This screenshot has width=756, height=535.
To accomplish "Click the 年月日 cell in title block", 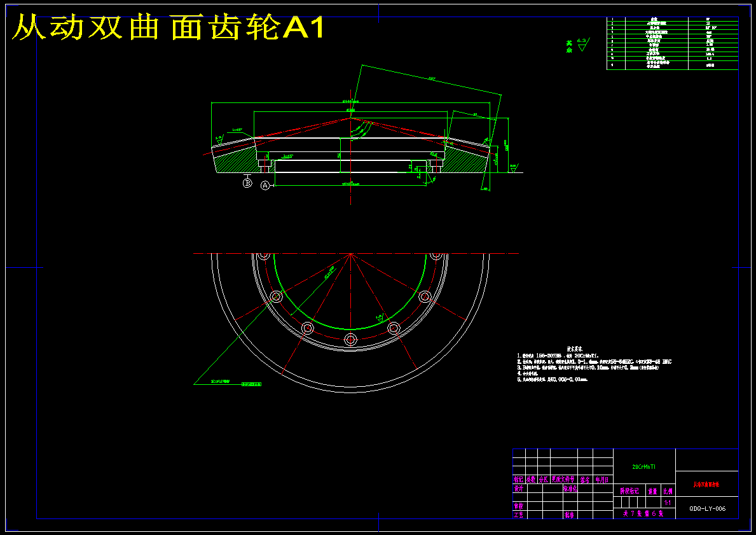I will (x=602, y=480).
